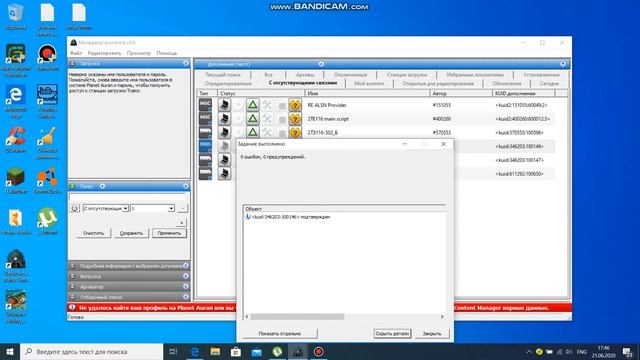Screen dimensions: 640x360
Task: Click 'Показать отдельно' button in dialog
Action: [x=280, y=333]
